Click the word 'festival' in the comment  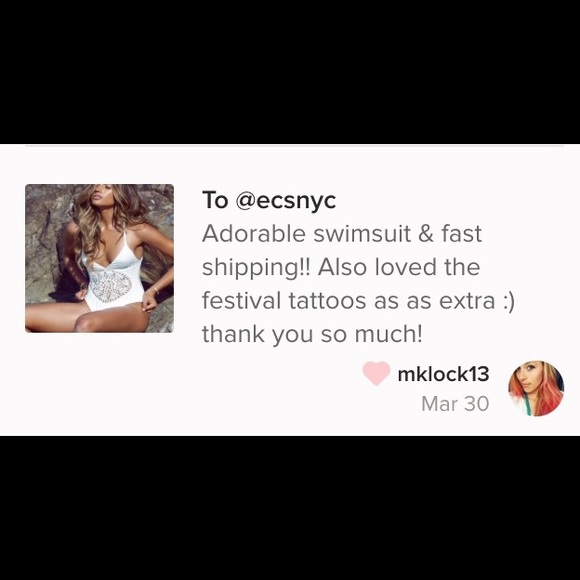[x=241, y=301]
